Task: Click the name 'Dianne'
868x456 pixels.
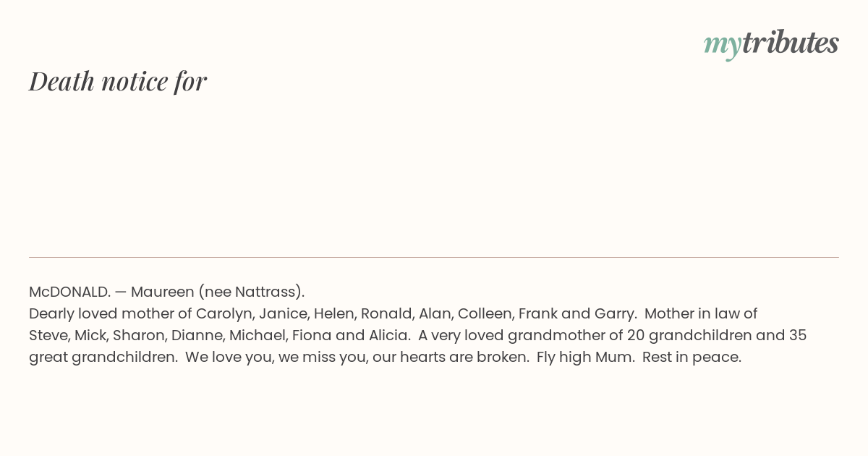Action: 197,335
